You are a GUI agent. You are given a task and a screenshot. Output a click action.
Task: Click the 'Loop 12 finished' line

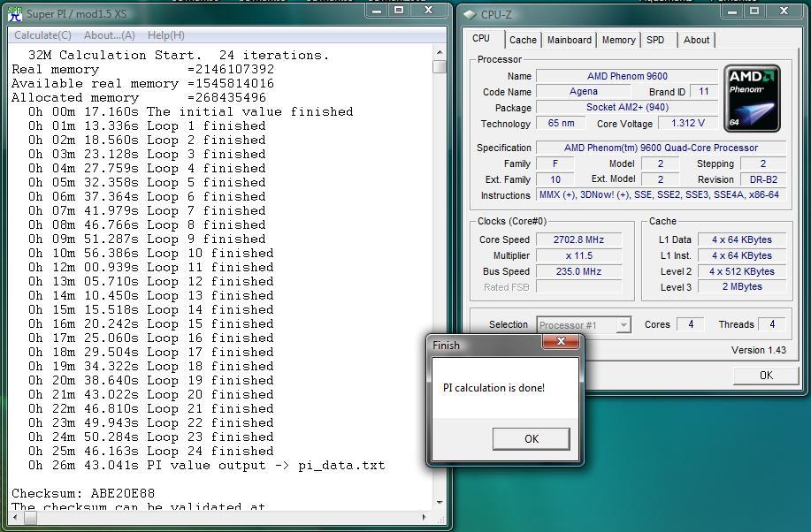pyautogui.click(x=151, y=281)
